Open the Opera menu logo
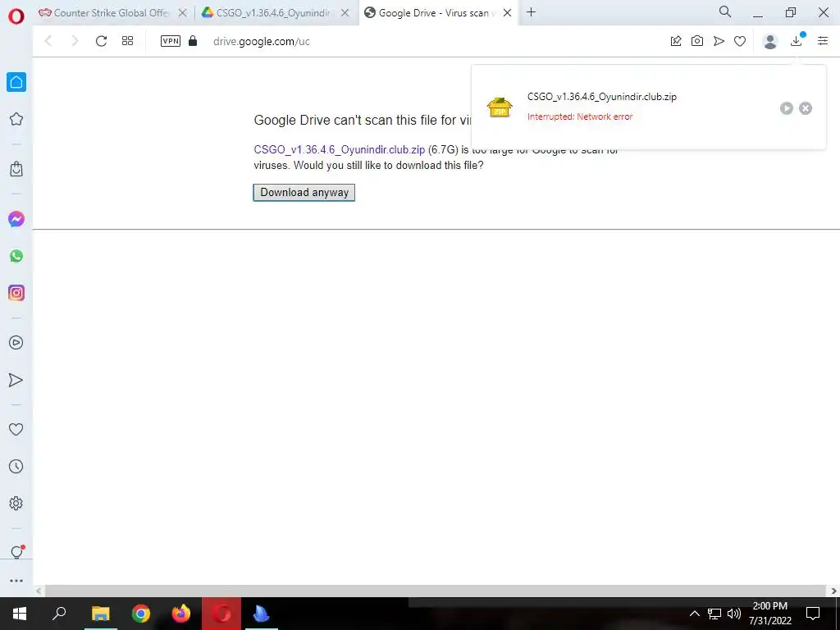The width and height of the screenshot is (840, 630). [16, 16]
